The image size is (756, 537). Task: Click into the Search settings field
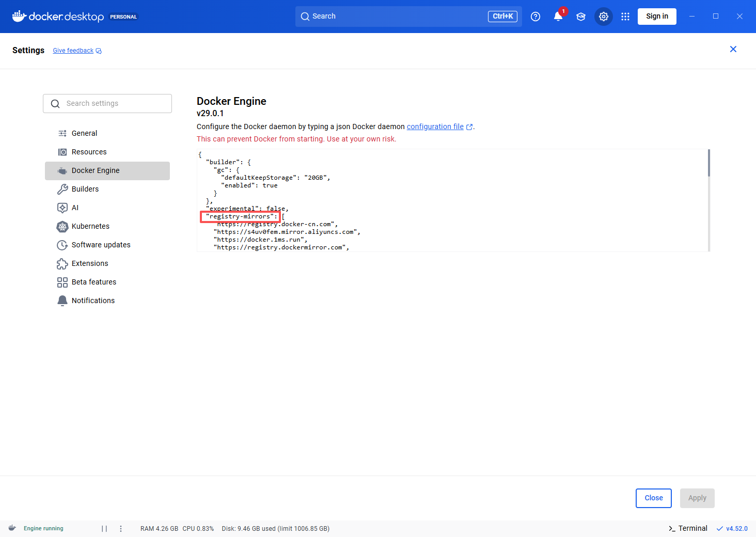point(107,103)
